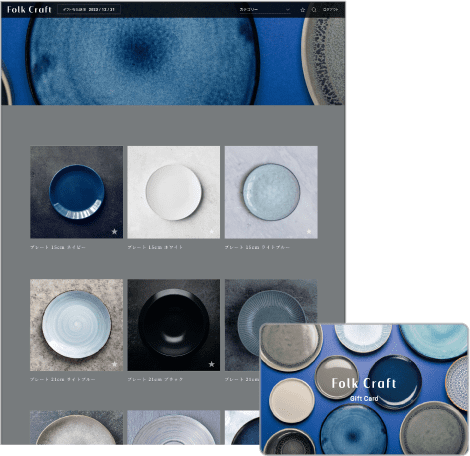Favorite the black 21cm plate via star
The width and height of the screenshot is (470, 456).
point(212,364)
